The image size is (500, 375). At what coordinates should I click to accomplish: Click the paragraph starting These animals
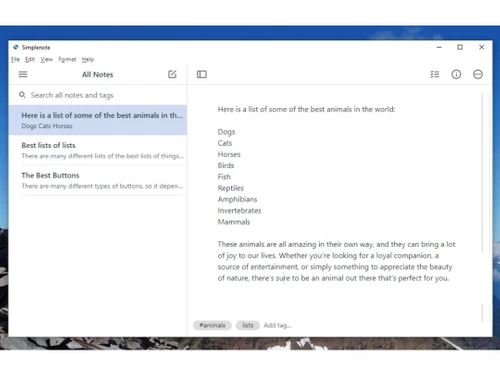(336, 261)
